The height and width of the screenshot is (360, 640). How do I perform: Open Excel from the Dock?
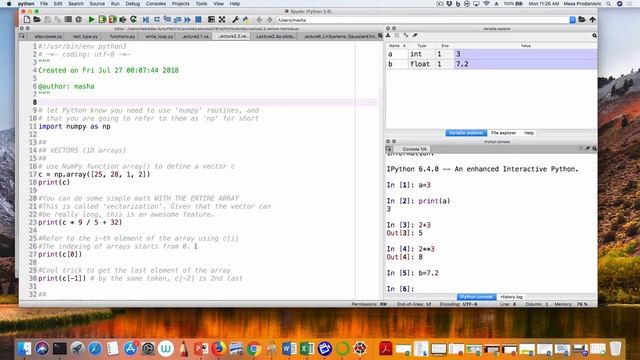point(307,349)
